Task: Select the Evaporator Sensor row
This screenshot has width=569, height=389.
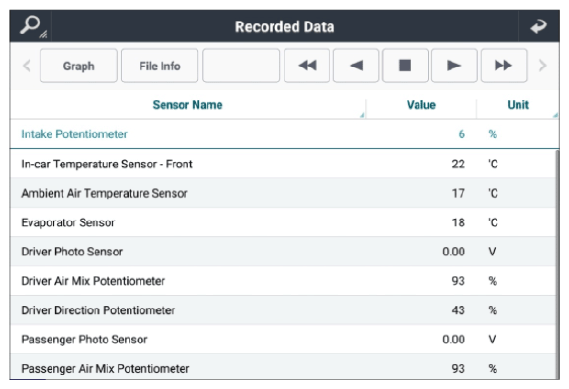Action: point(283,222)
